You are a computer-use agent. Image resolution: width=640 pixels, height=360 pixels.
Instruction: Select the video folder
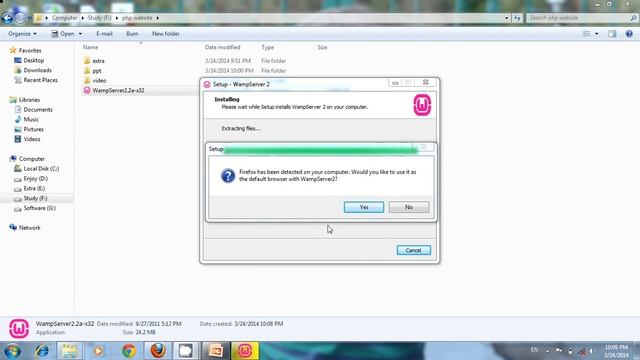click(x=99, y=80)
